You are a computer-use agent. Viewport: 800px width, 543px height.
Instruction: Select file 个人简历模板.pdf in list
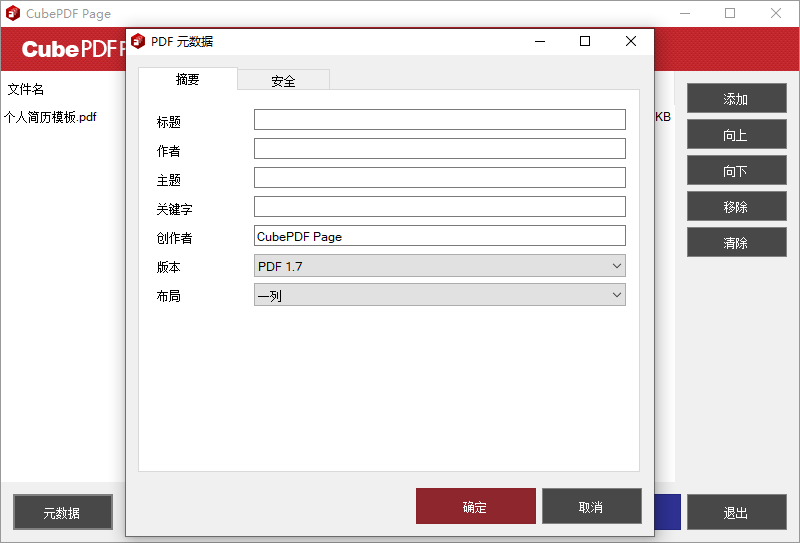pyautogui.click(x=50, y=117)
